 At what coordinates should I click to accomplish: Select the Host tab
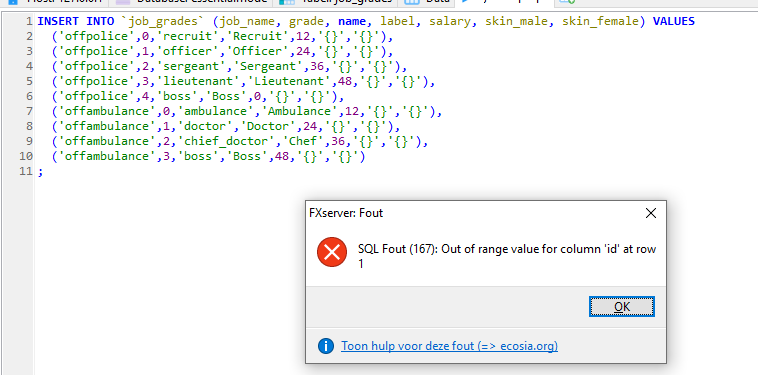point(54,1)
